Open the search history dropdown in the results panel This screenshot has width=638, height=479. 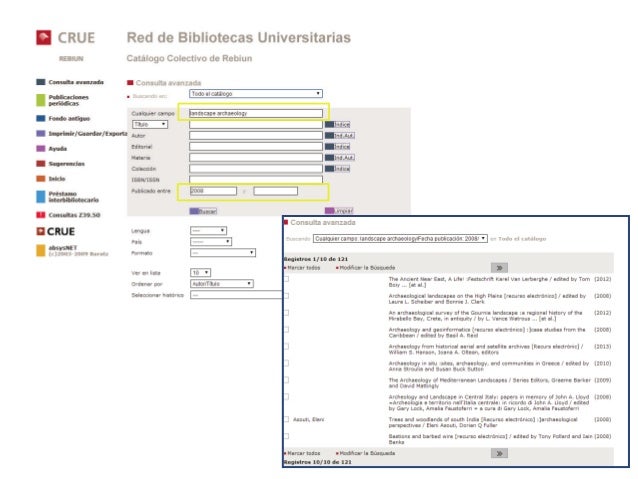(x=400, y=238)
